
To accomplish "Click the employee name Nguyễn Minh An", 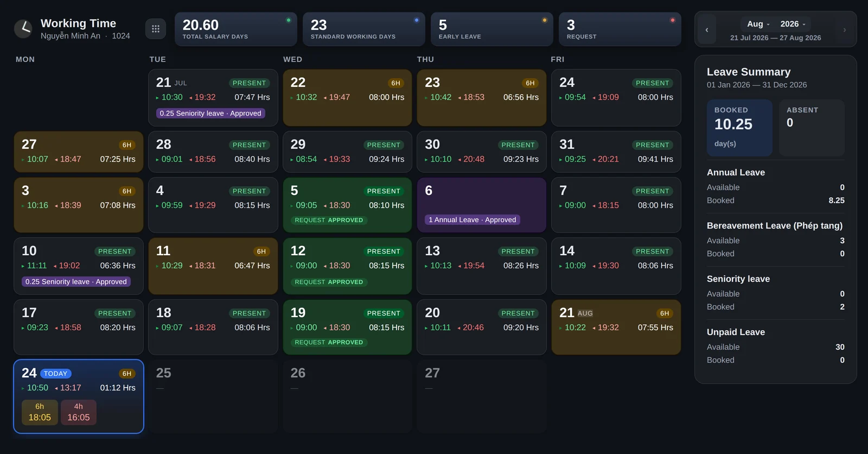I will 71,36.
